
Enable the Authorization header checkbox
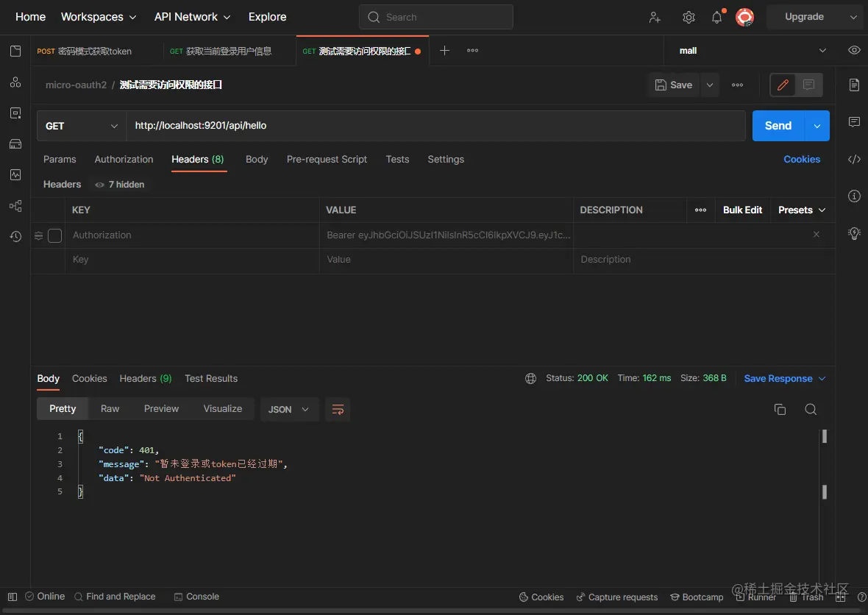55,235
